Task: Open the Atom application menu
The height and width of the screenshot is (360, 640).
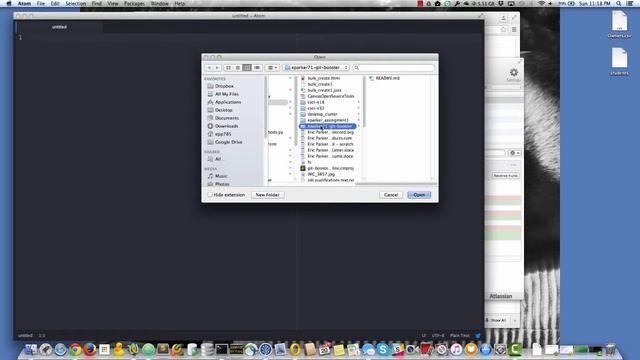Action: coord(24,4)
